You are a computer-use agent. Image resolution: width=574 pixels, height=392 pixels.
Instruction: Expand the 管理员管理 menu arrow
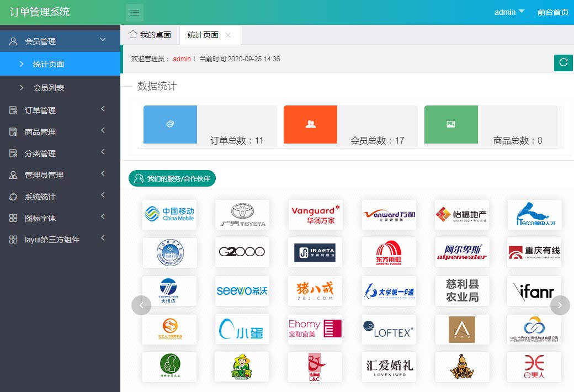point(103,173)
